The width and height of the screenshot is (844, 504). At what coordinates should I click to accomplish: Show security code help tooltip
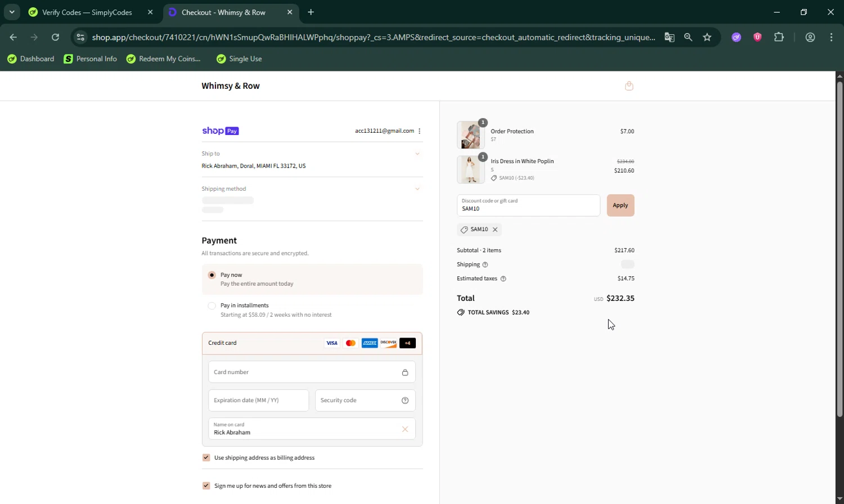tap(405, 400)
